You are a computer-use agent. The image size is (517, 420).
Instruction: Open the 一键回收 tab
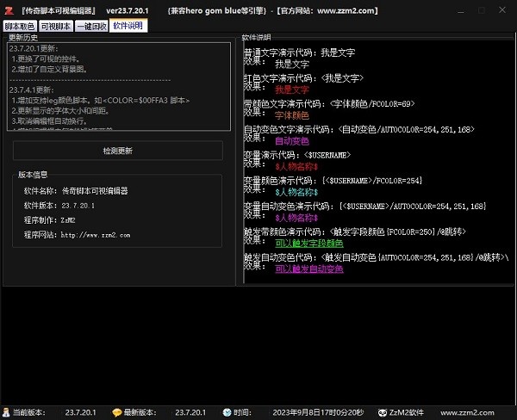(90, 26)
